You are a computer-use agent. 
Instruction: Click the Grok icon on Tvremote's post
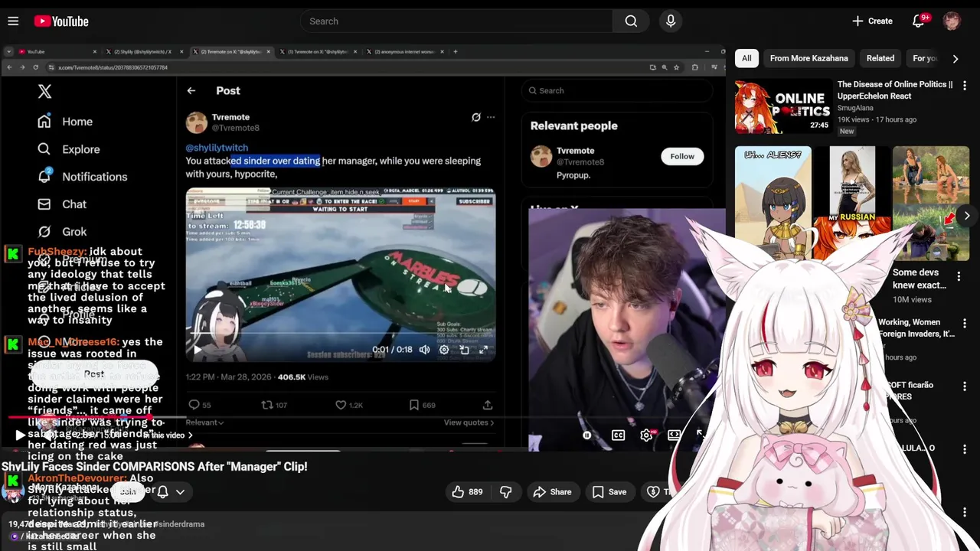pyautogui.click(x=476, y=117)
